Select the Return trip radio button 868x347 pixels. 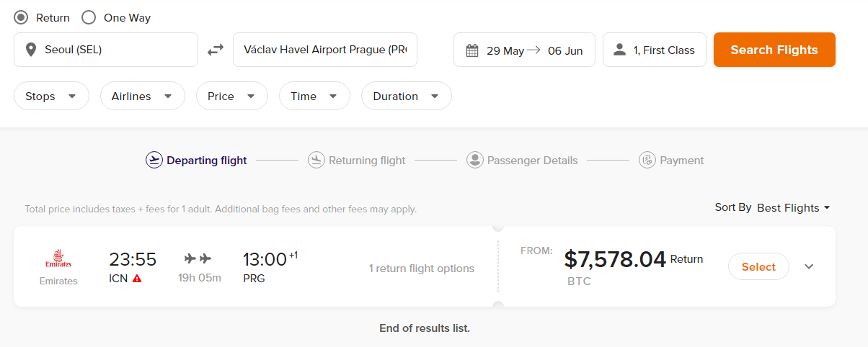coord(22,17)
